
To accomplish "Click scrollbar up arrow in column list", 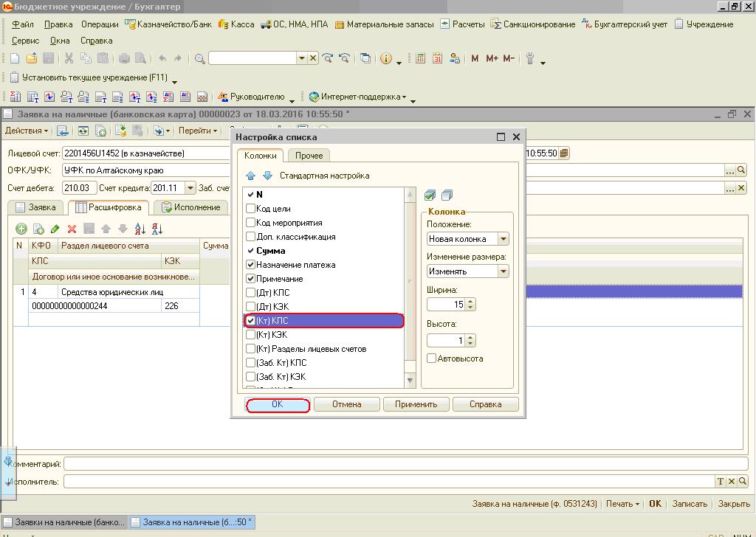I will coord(410,195).
